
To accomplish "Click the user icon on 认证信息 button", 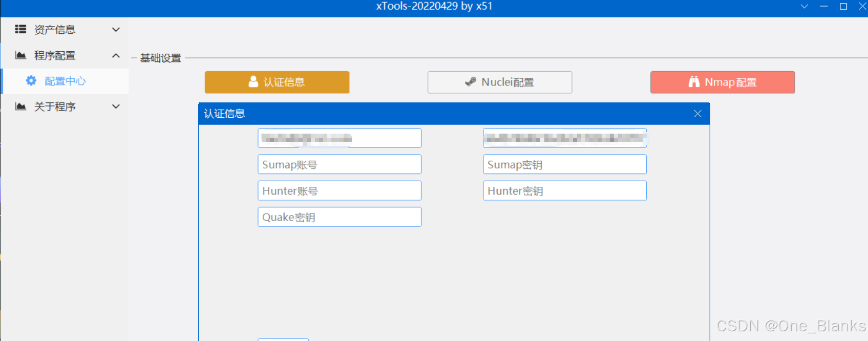I will point(253,81).
